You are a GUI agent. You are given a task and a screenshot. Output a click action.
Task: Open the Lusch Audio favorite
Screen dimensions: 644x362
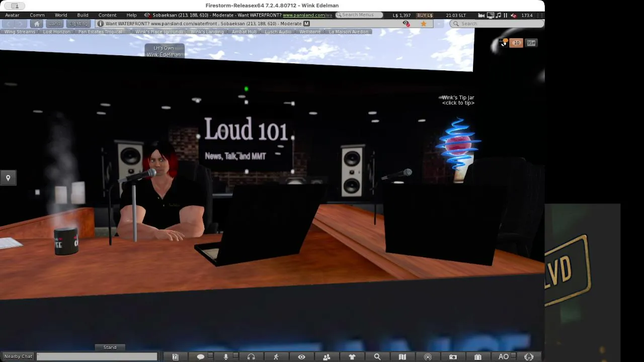278,32
